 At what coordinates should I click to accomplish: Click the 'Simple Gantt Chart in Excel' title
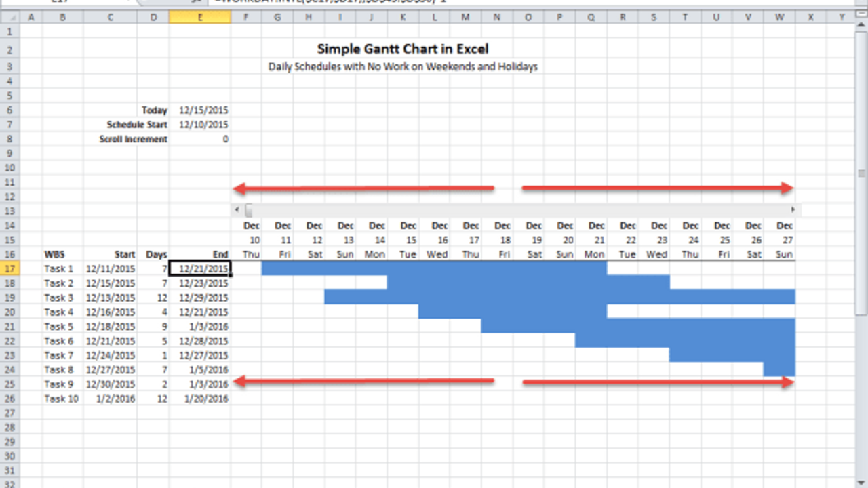[x=403, y=49]
